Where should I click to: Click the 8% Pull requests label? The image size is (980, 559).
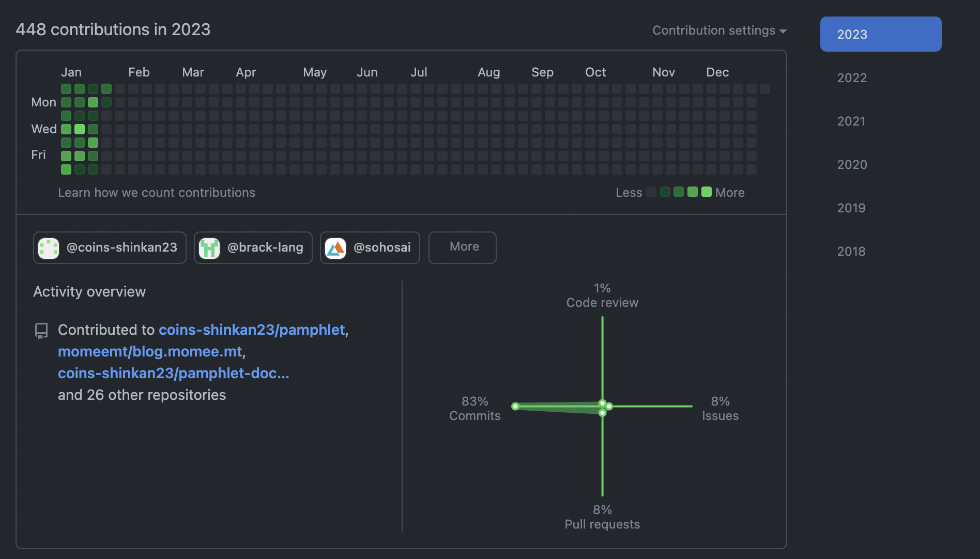tap(602, 517)
